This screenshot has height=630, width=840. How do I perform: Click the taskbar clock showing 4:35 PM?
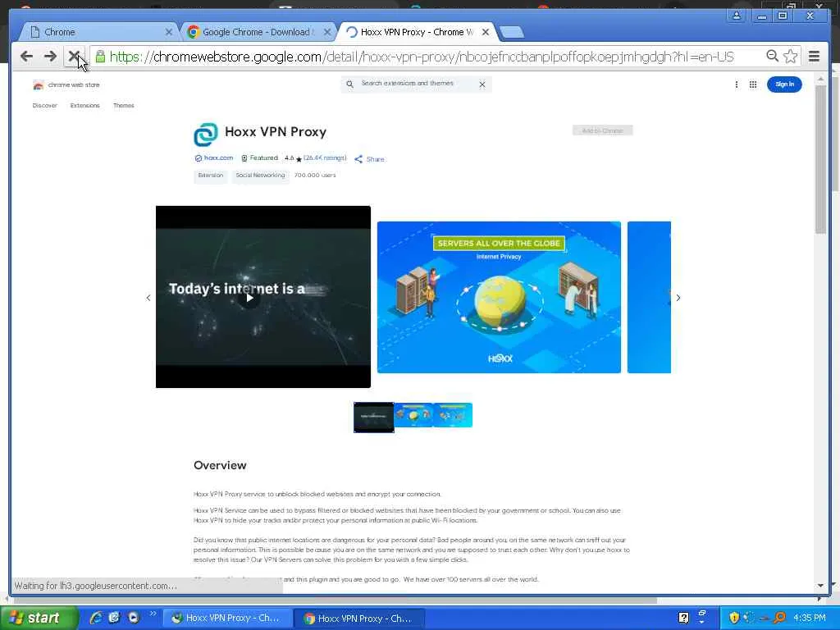pos(810,619)
